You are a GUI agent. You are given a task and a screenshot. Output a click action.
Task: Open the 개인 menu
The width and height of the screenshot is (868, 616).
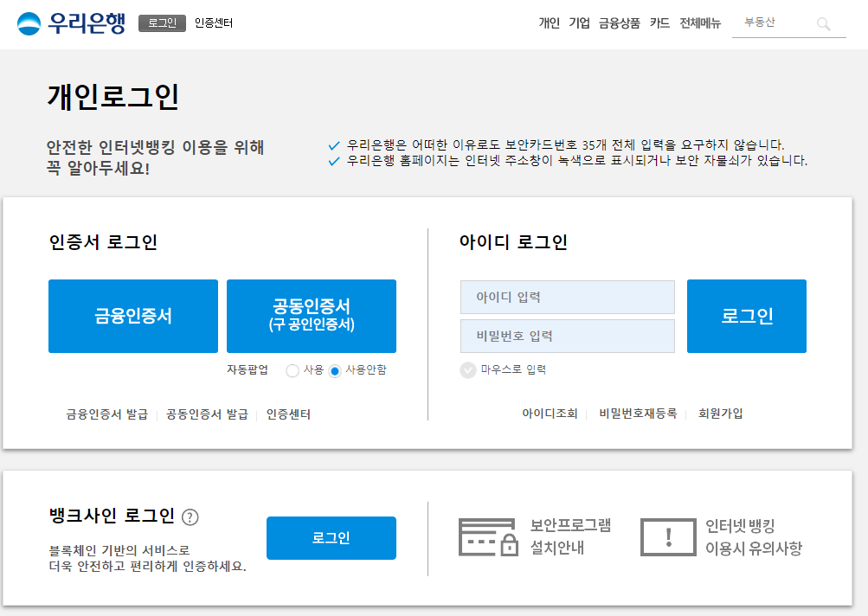[x=550, y=22]
